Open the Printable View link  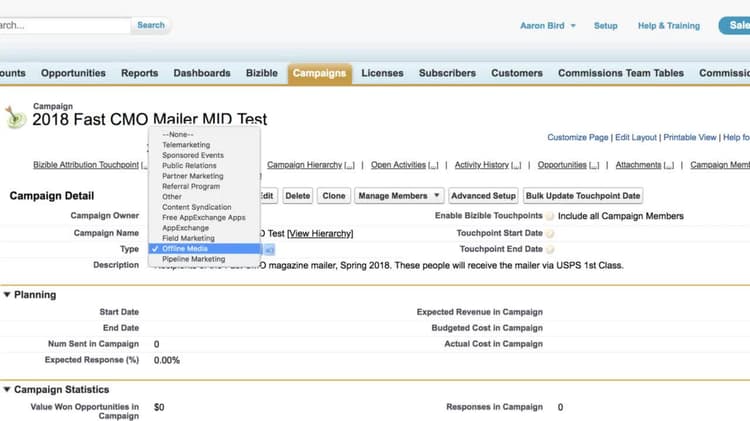(690, 137)
